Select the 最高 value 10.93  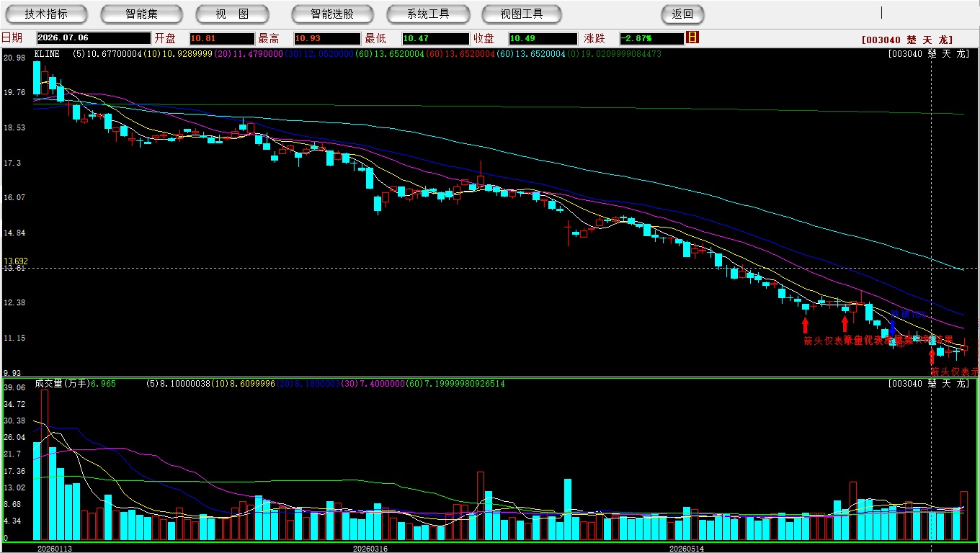[326, 38]
